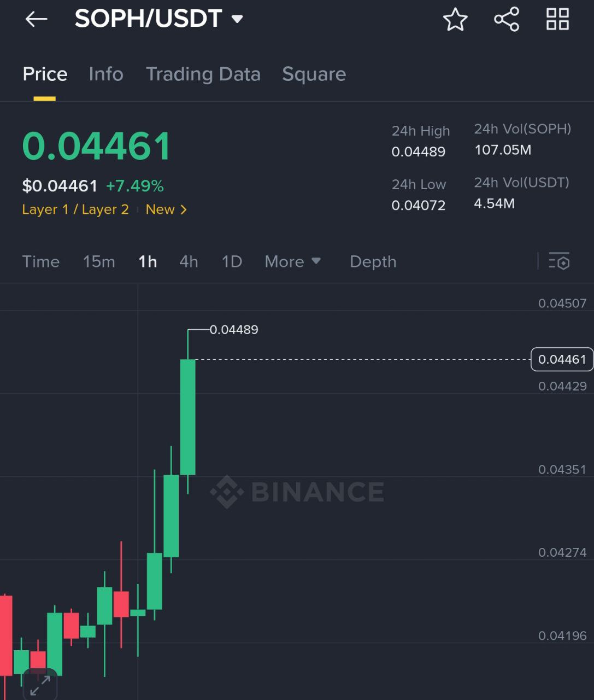This screenshot has width=594, height=700.
Task: Open chart indicator settings icon
Action: pos(559,261)
